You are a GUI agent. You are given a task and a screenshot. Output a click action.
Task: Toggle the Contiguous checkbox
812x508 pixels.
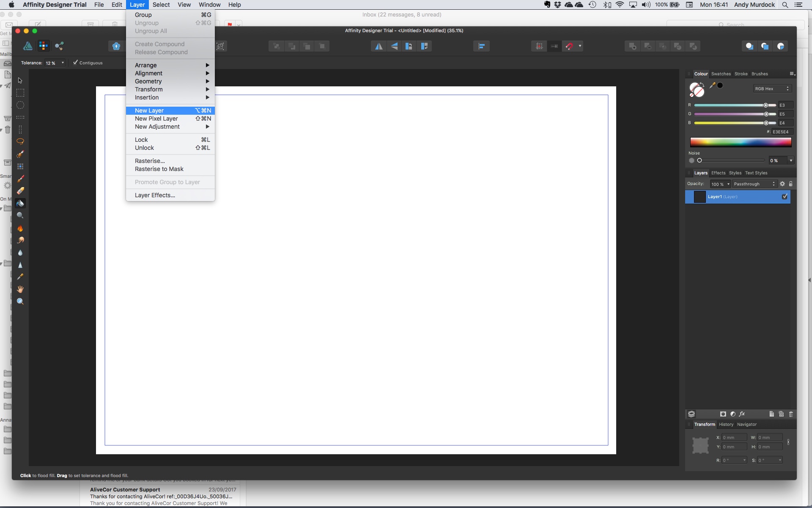75,63
